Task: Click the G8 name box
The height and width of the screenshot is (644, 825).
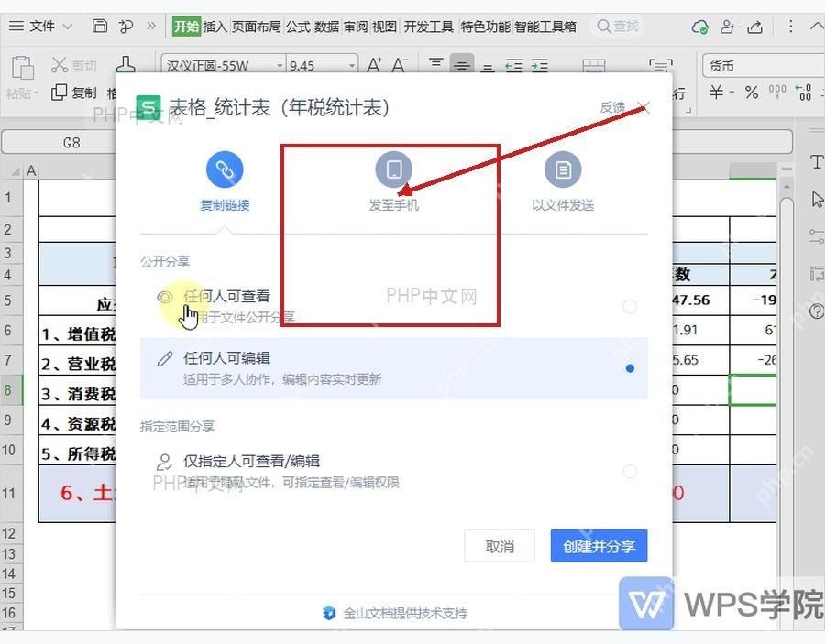Action: (71, 143)
